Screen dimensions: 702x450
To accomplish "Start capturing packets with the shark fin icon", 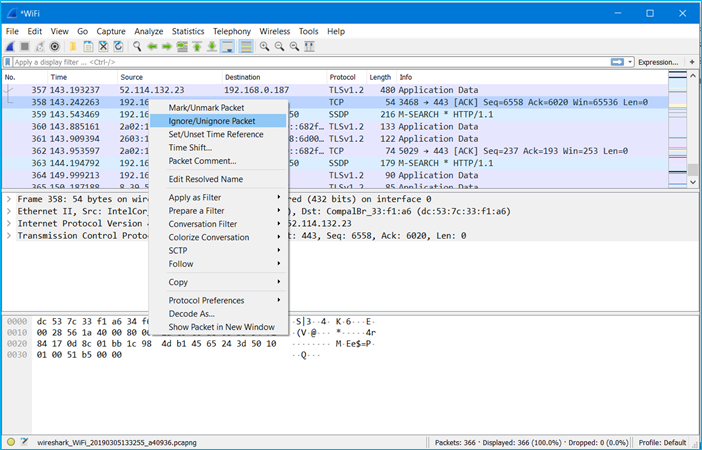I will [x=10, y=47].
